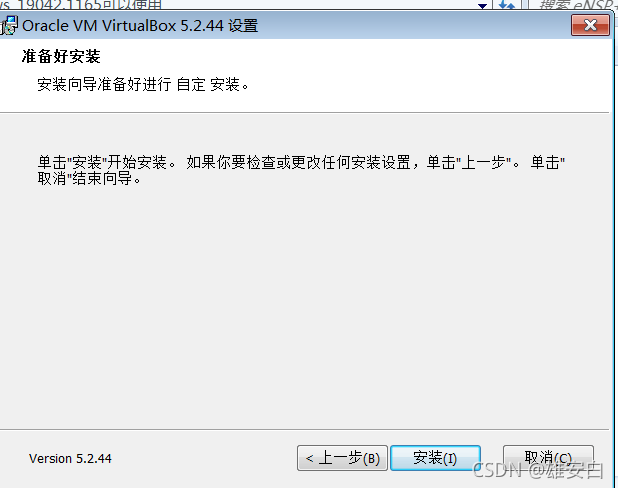
Task: Open the address bar dropdown arrow behind dialog
Action: pos(482,5)
